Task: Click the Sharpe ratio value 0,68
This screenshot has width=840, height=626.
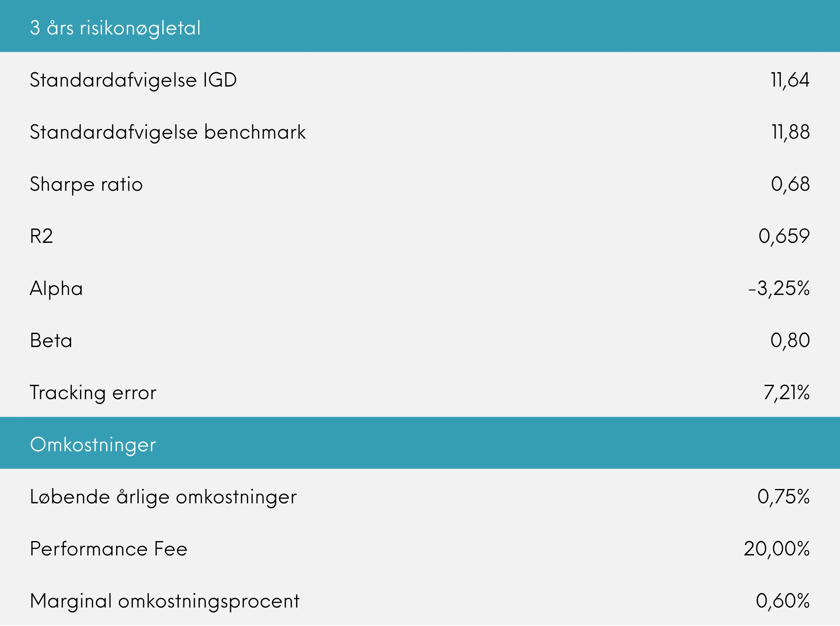Action: coord(790,184)
